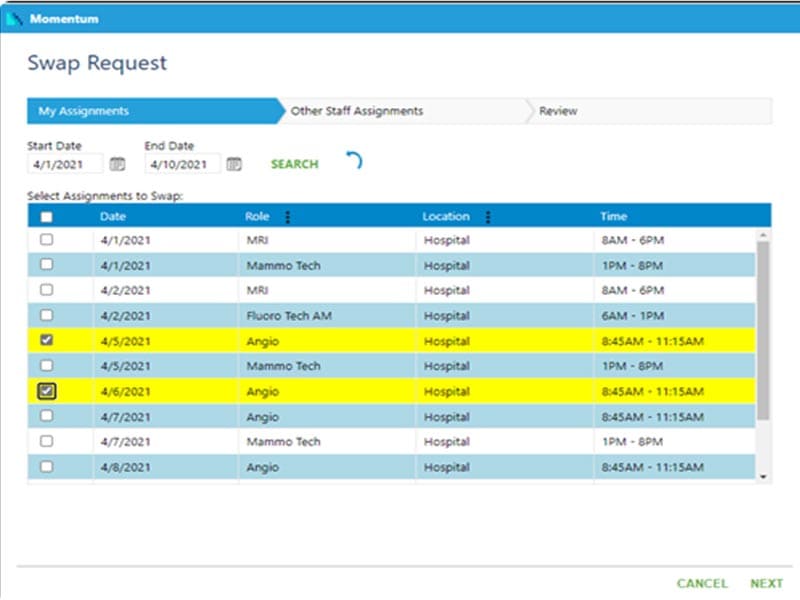The image size is (800, 600).
Task: Check the 4/7/2021 Mammo Tech checkbox
Action: click(46, 441)
